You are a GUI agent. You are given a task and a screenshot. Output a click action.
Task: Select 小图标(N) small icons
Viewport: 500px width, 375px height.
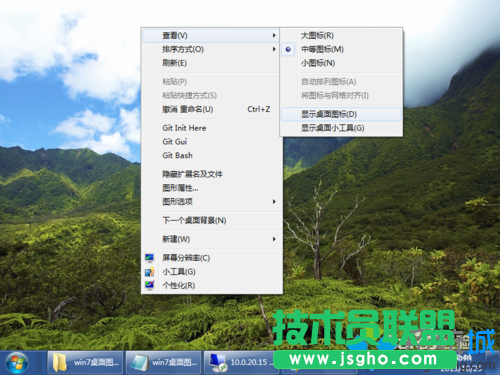(x=341, y=63)
